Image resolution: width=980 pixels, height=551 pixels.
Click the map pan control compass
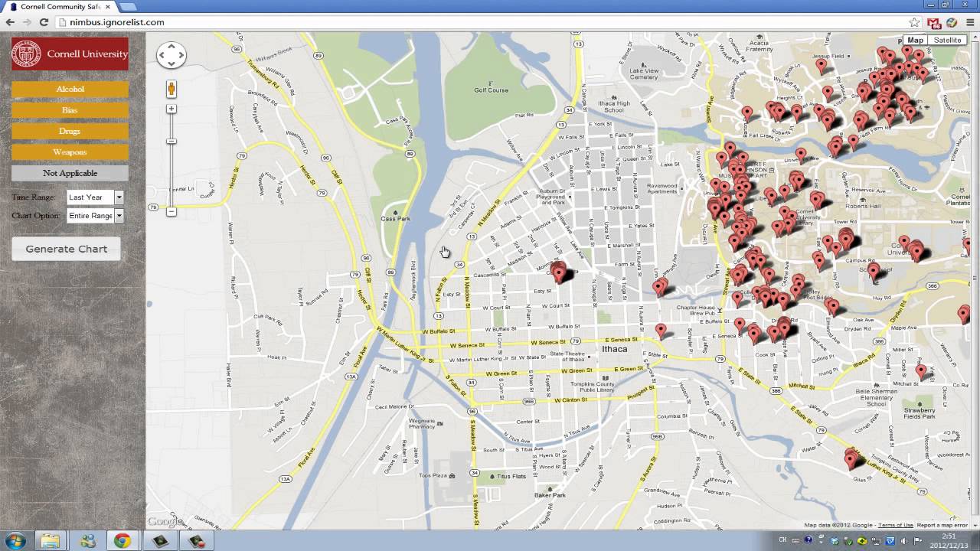(171, 55)
